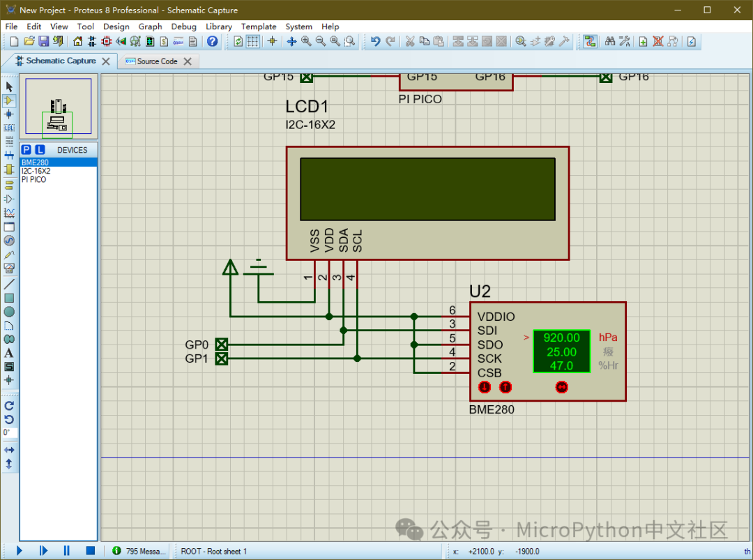Choose the Junction Dot mode tool
This screenshot has width=753, height=560.
(8, 114)
